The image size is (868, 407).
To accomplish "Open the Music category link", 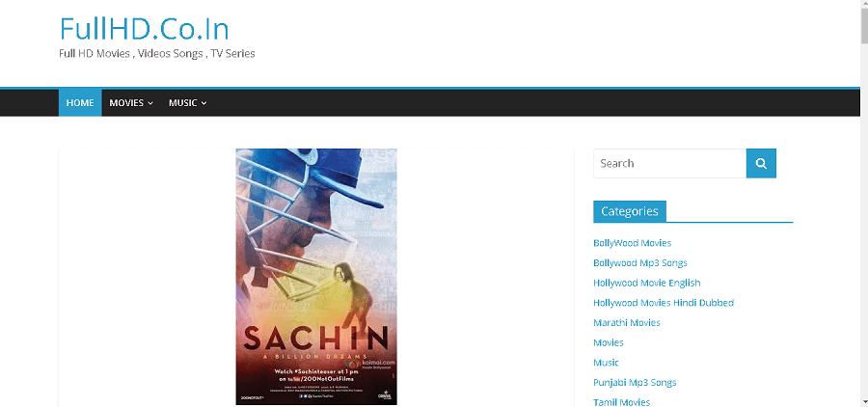I will click(x=607, y=363).
